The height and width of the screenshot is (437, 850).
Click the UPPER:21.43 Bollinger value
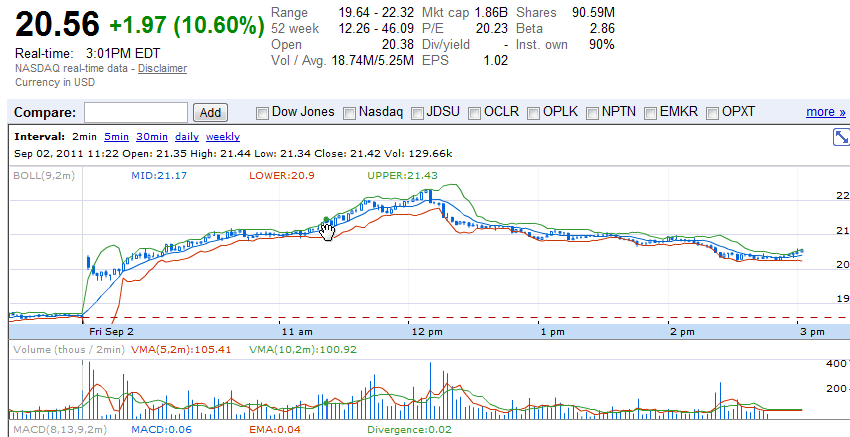pyautogui.click(x=402, y=176)
